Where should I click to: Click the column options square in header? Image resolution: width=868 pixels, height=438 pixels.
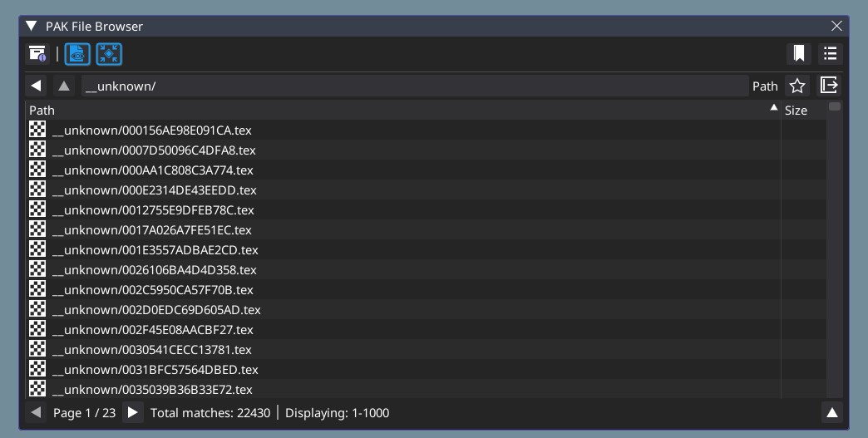tap(834, 106)
